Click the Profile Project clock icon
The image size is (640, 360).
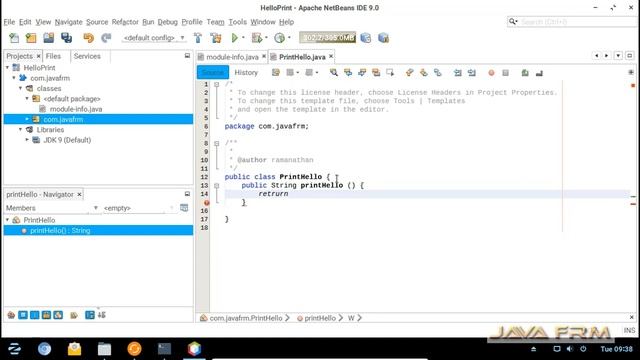280,38
